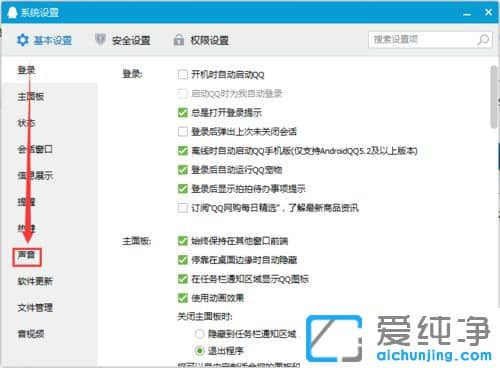Uncheck 始终保持在其他窗口前端

[x=183, y=241]
